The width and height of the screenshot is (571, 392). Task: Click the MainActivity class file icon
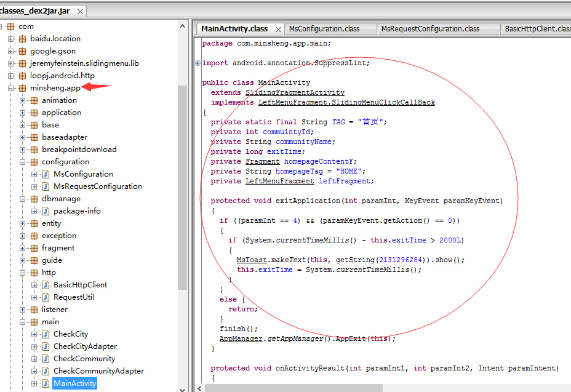[46, 383]
